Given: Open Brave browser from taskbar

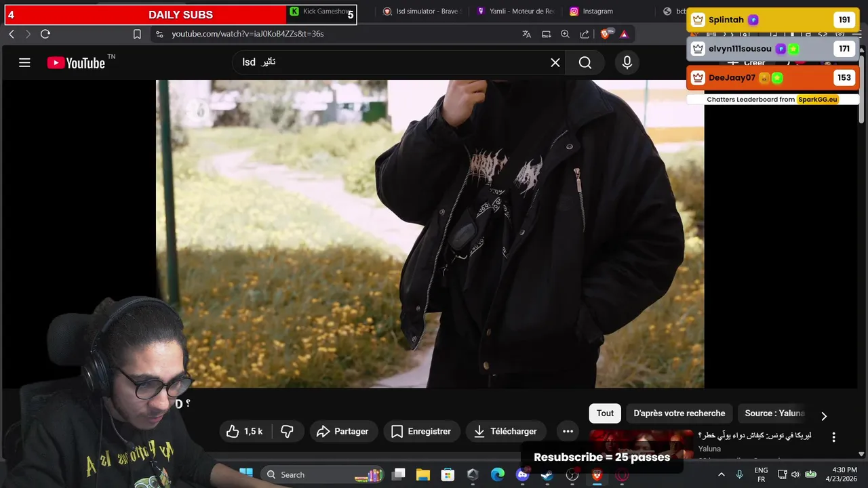Looking at the screenshot, I should point(597,474).
